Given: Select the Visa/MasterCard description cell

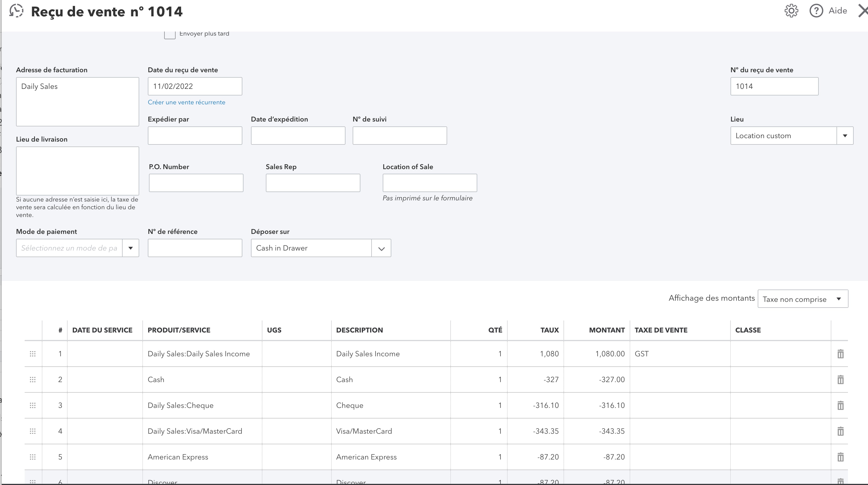Looking at the screenshot, I should tap(390, 431).
